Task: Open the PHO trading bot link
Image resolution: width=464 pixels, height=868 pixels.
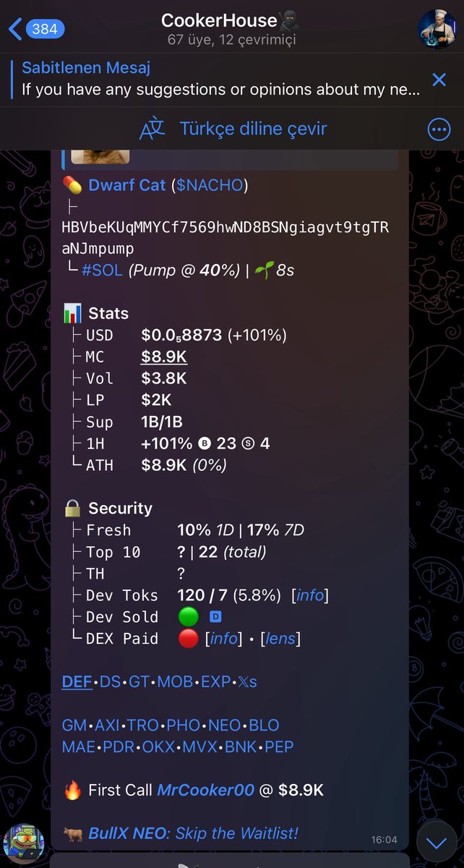Action: click(x=184, y=725)
